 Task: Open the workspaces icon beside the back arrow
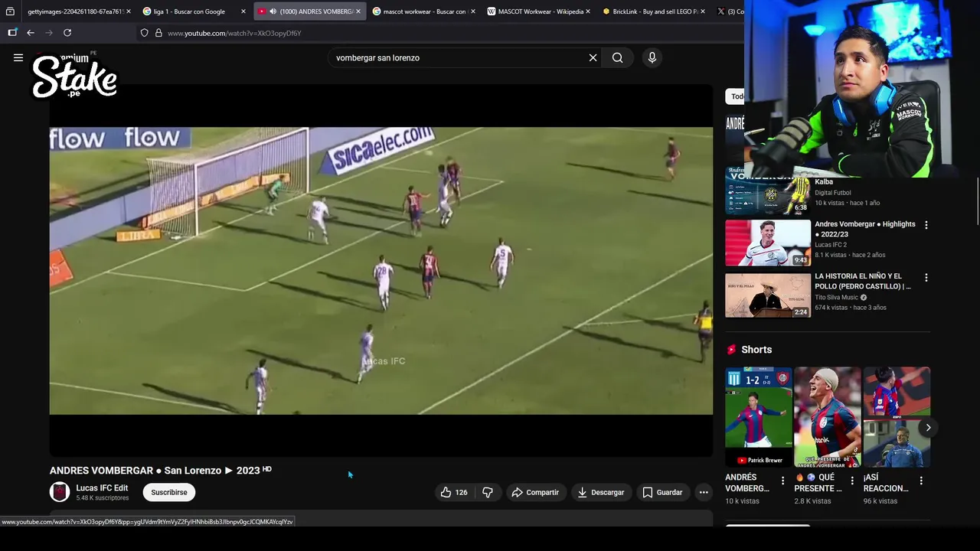[12, 33]
